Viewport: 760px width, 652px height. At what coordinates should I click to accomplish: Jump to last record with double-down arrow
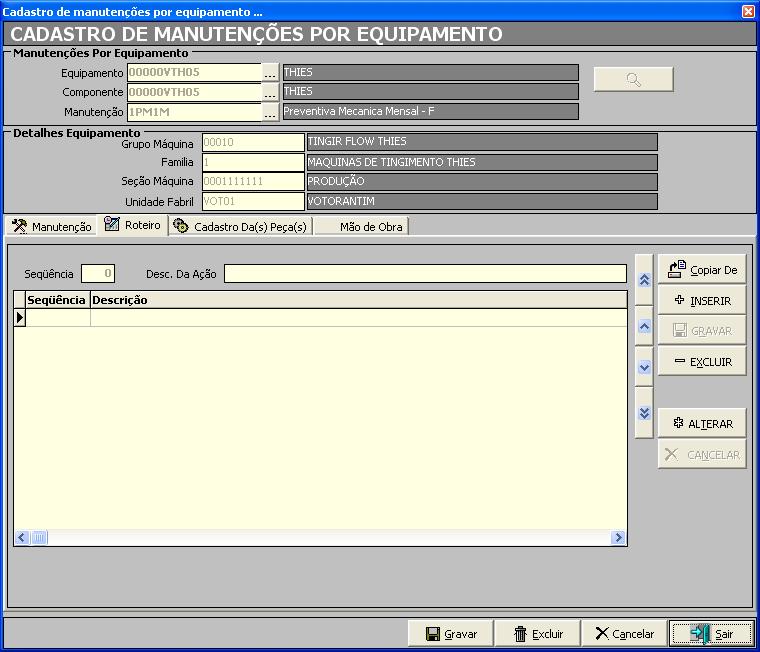pos(644,413)
